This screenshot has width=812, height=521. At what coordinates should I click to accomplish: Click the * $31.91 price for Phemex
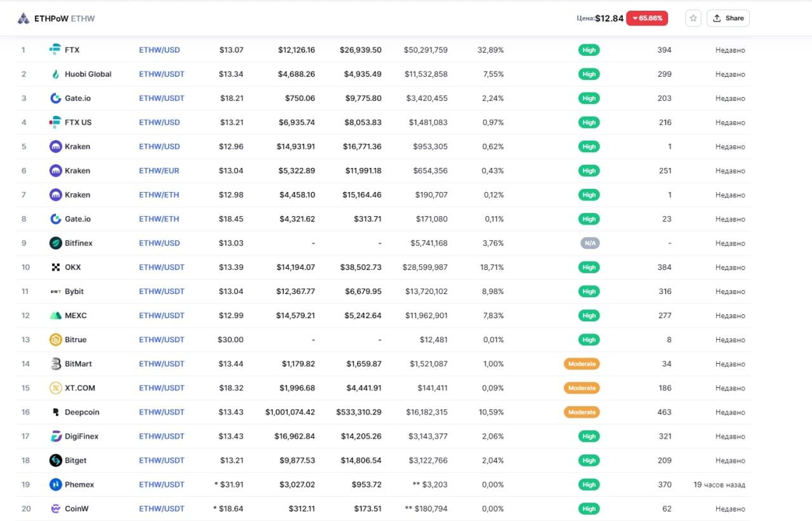pyautogui.click(x=229, y=484)
